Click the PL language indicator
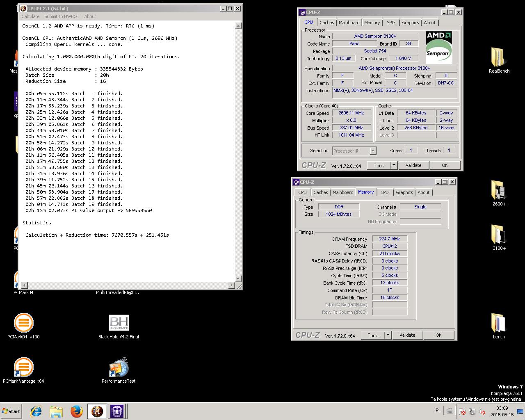The height and width of the screenshot is (420, 525). pos(438,411)
